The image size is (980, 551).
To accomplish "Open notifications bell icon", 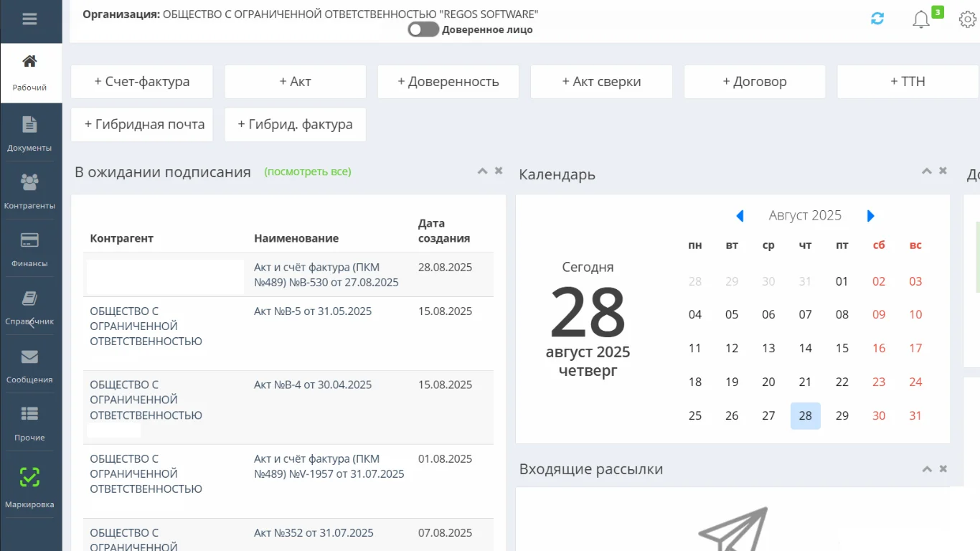I will [921, 19].
